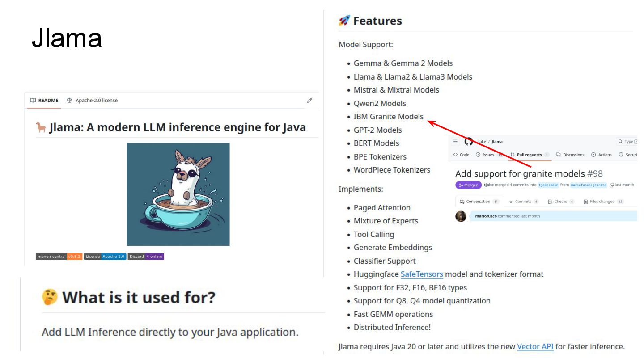This screenshot has height=362, width=644.
Task: Click the License Apache 2.0 badge
Action: (x=105, y=257)
